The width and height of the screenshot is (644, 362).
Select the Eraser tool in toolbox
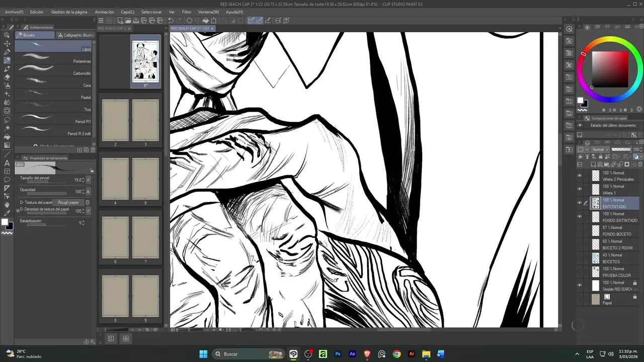[7, 77]
